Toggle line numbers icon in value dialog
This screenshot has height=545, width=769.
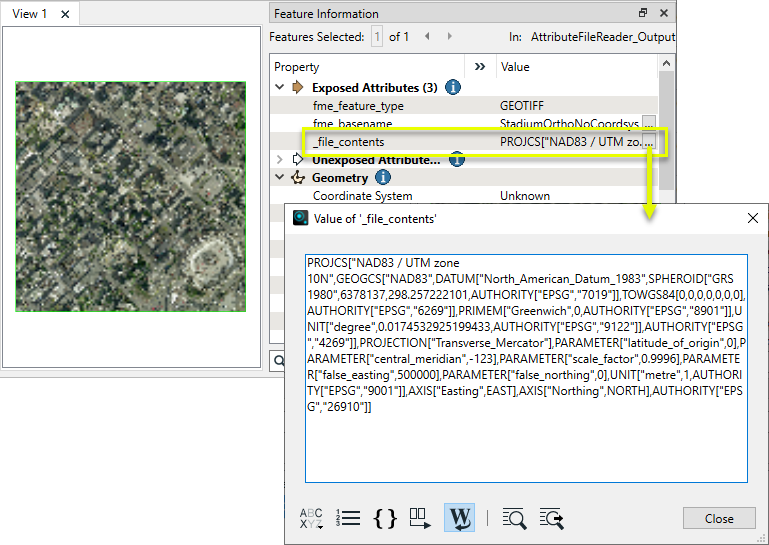pyautogui.click(x=349, y=518)
